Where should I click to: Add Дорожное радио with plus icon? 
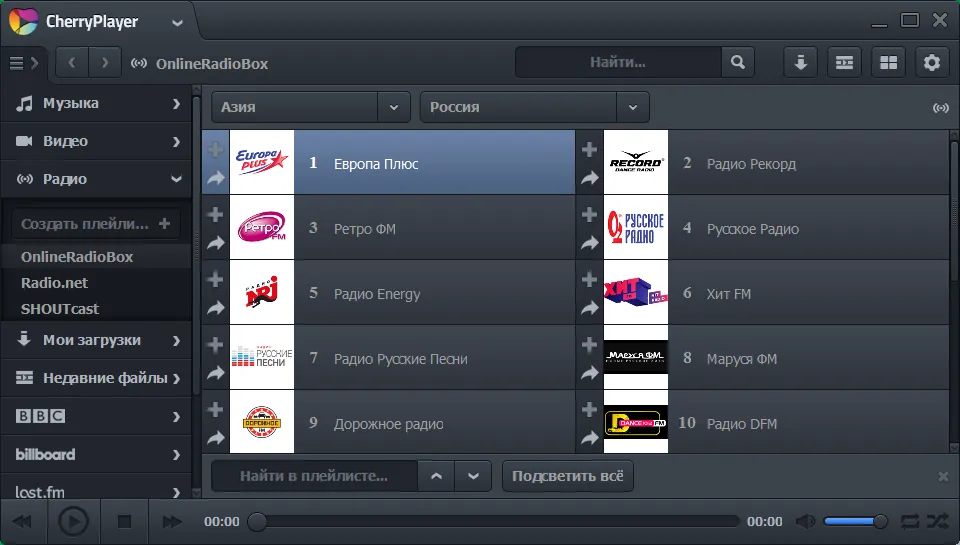215,409
